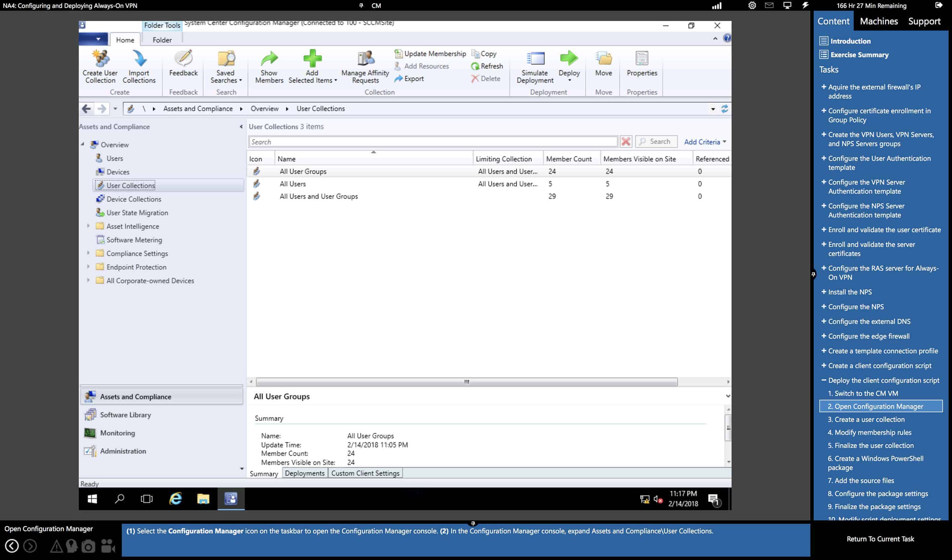Open Saved Searches in the ribbon

tap(226, 67)
